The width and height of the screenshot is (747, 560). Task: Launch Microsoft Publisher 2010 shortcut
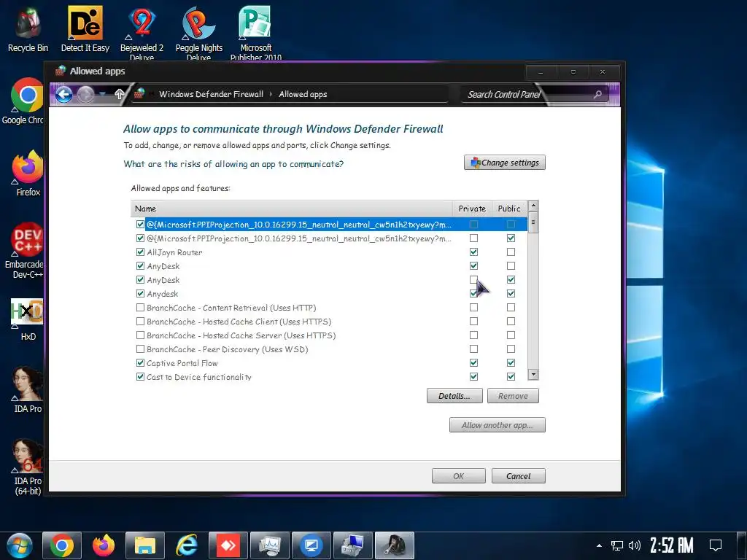(x=256, y=32)
